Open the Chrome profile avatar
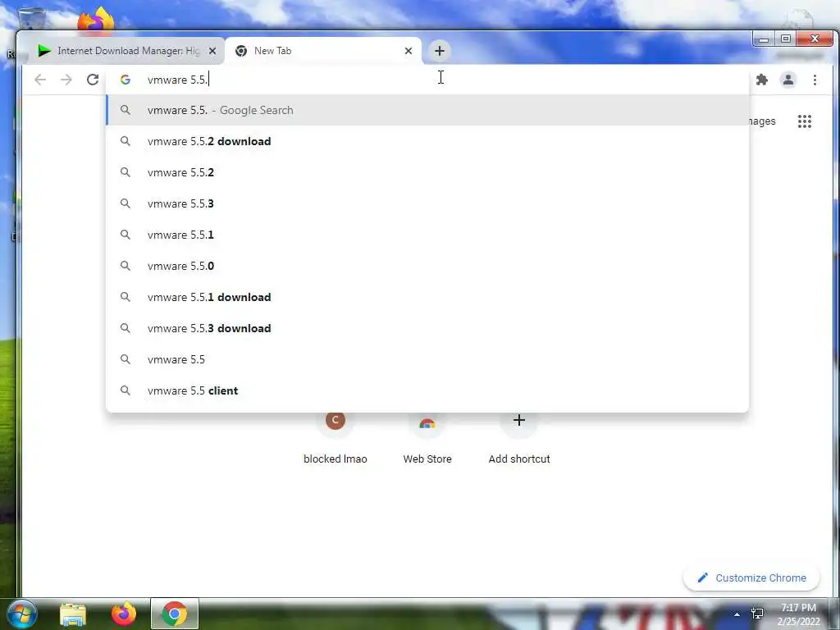Screen dimensions: 840x630 coord(788,80)
